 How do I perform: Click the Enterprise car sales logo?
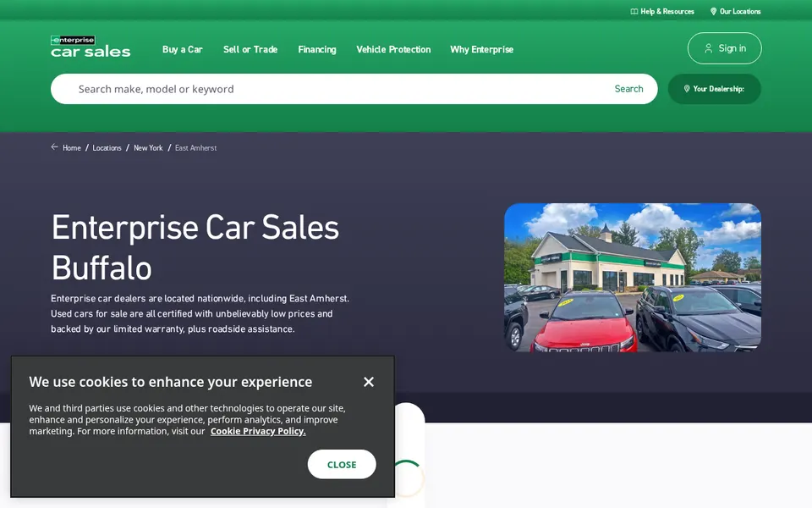(91, 46)
